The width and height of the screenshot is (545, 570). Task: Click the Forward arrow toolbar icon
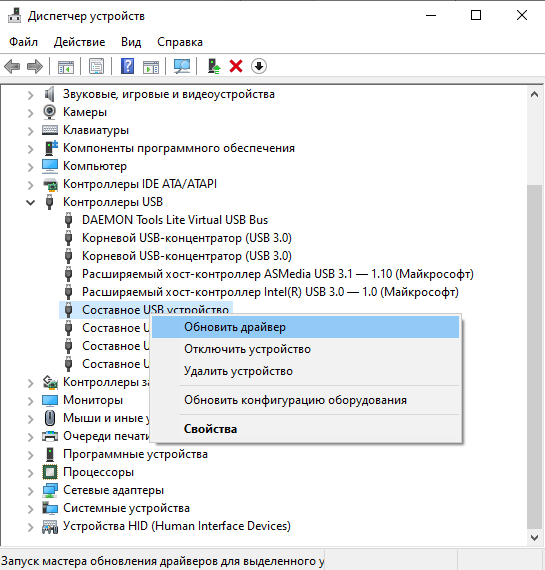point(35,67)
